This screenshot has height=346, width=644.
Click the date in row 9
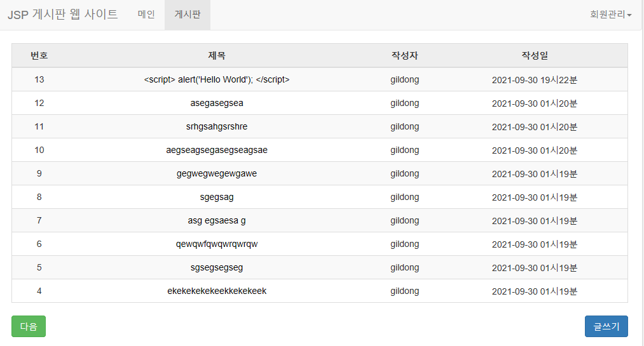pyautogui.click(x=535, y=174)
